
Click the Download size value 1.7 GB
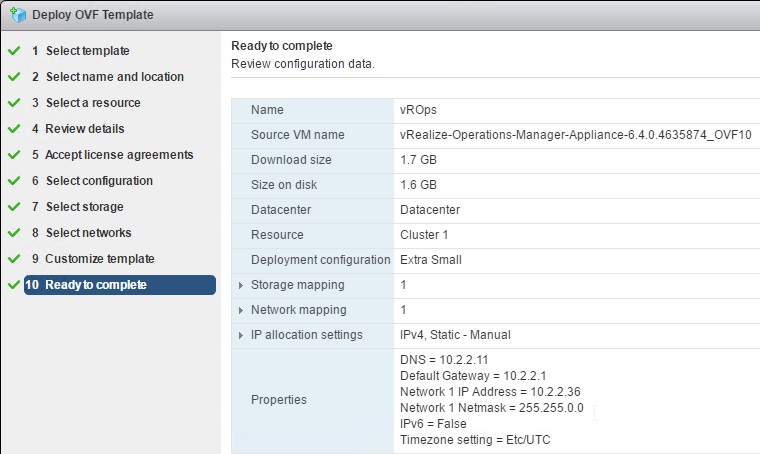pos(418,160)
